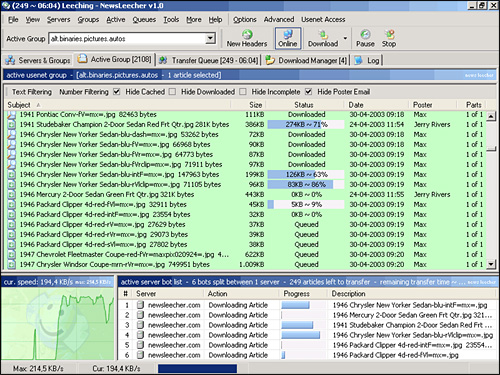Click the 274KB ~ 71% progress bar
The width and height of the screenshot is (500, 375).
tap(306, 125)
